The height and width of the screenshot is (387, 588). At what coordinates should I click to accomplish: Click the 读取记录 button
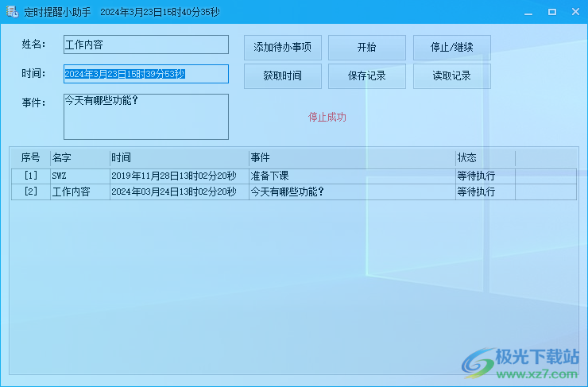point(452,76)
